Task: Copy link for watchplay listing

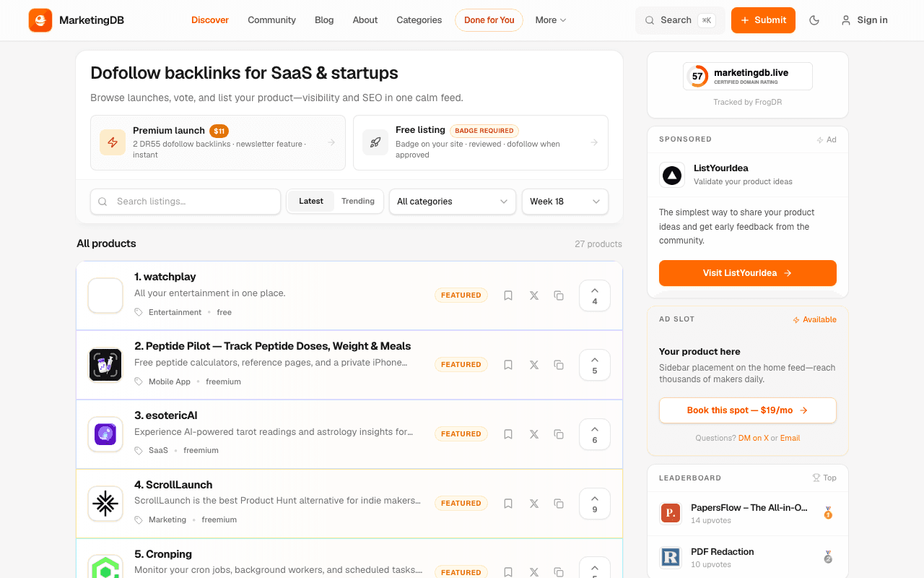Action: [x=559, y=296]
